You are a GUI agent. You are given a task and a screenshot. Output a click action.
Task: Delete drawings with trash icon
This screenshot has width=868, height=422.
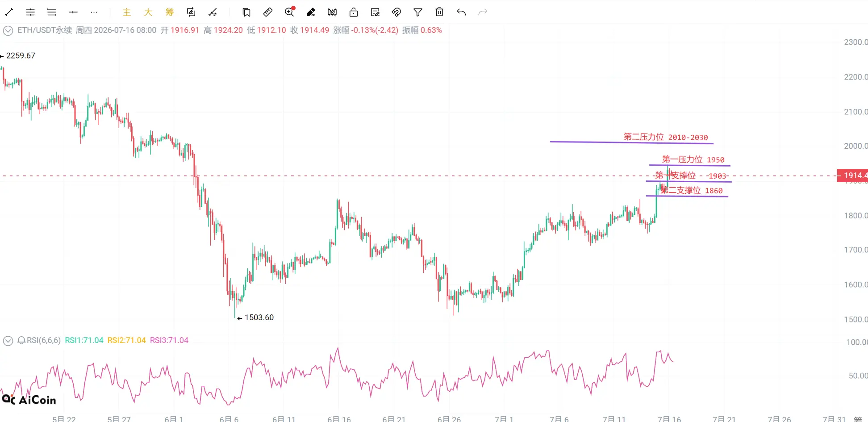[x=439, y=12]
